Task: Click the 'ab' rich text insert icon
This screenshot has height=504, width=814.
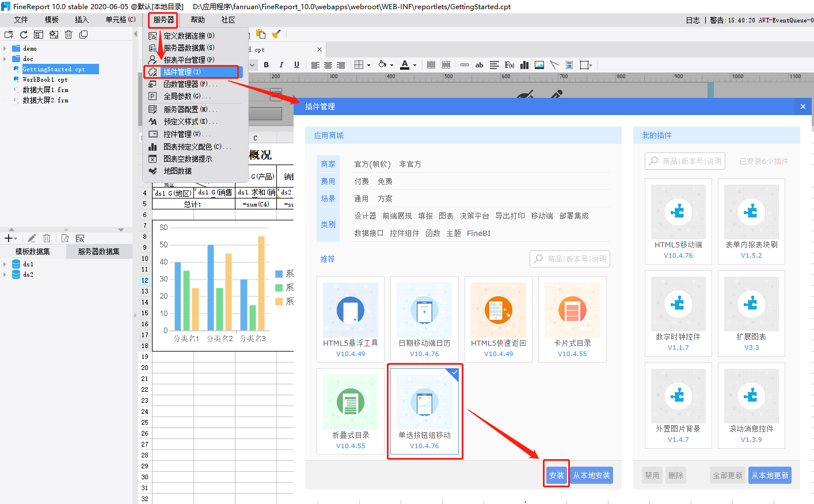Action: (479, 65)
